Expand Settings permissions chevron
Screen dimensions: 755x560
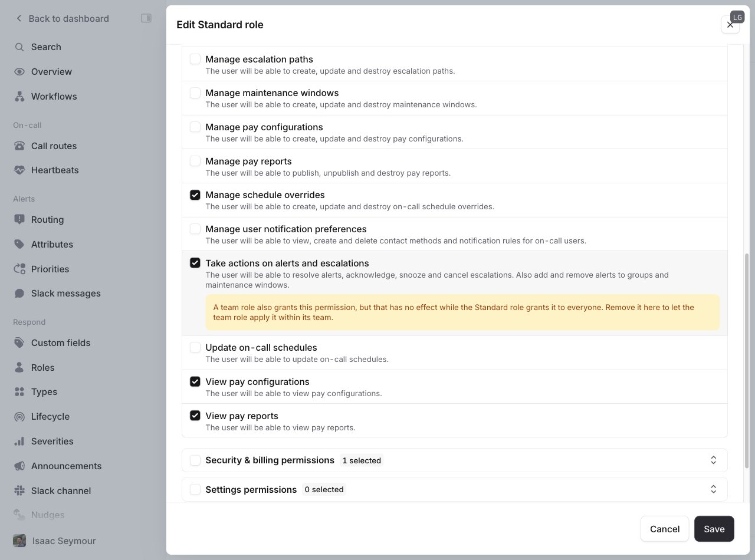coord(713,490)
